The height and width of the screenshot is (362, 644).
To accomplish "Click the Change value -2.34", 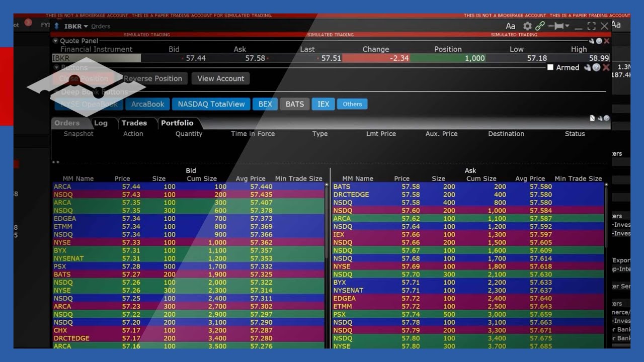I will coord(376,58).
